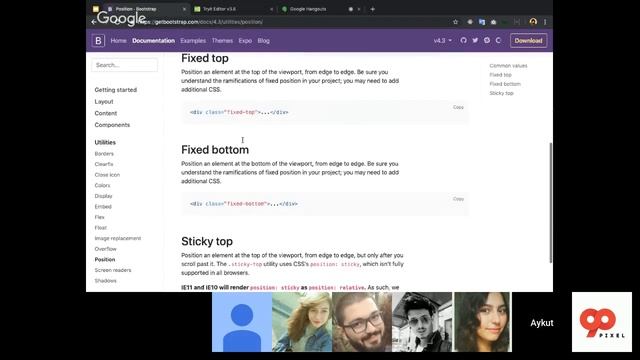The image size is (640, 360).
Task: Switch to the Position - Bootstrap tab
Action: pyautogui.click(x=145, y=9)
